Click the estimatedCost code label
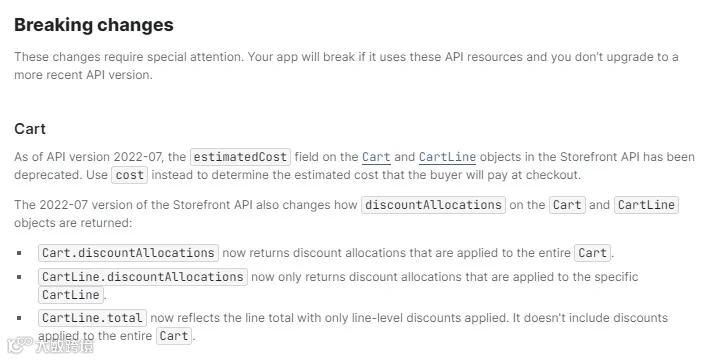This screenshot has width=709, height=360. [x=240, y=157]
